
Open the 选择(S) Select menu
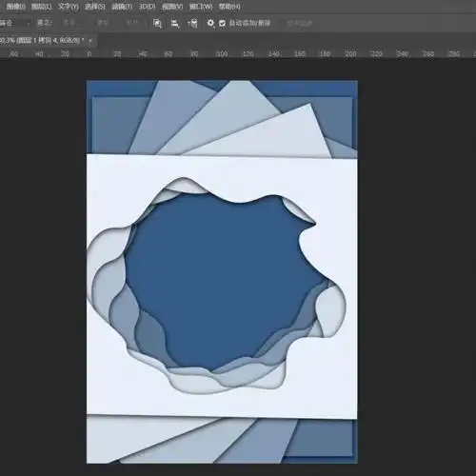click(x=95, y=7)
